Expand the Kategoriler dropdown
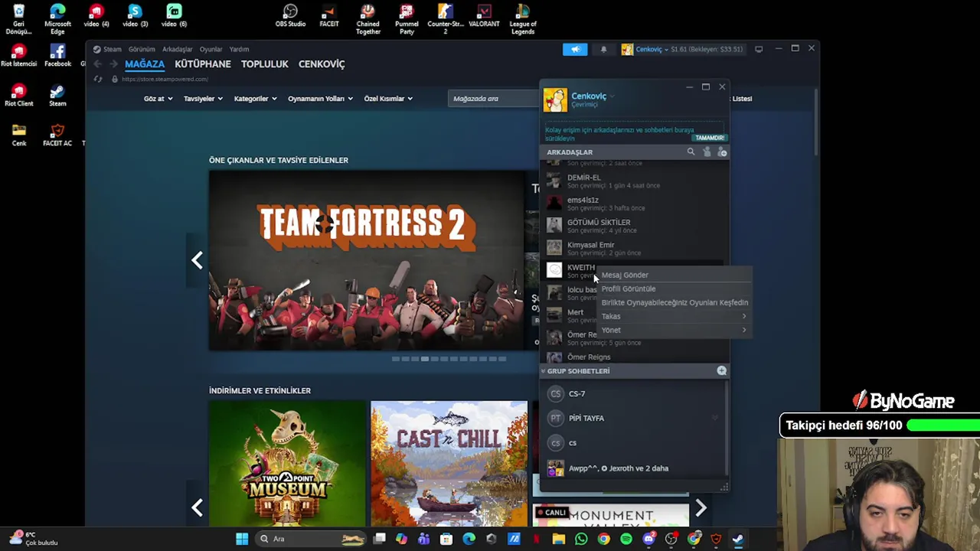This screenshot has height=551, width=980. 255,99
